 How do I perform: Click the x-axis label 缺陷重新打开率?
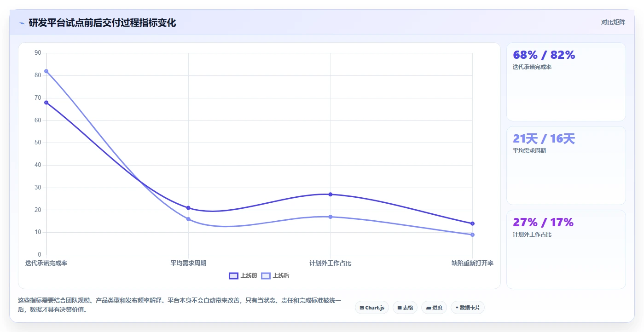[472, 263]
